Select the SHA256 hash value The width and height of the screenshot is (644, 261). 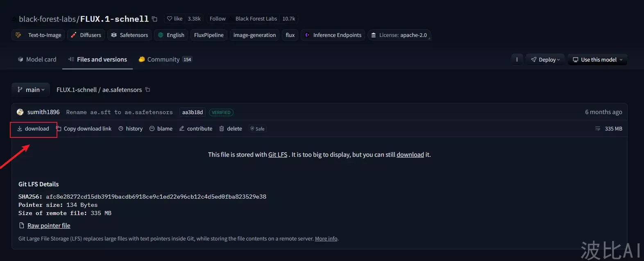tap(156, 197)
